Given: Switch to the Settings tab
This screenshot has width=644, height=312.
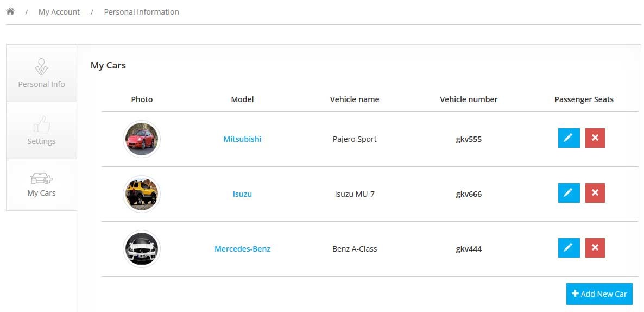Looking at the screenshot, I should pyautogui.click(x=41, y=130).
